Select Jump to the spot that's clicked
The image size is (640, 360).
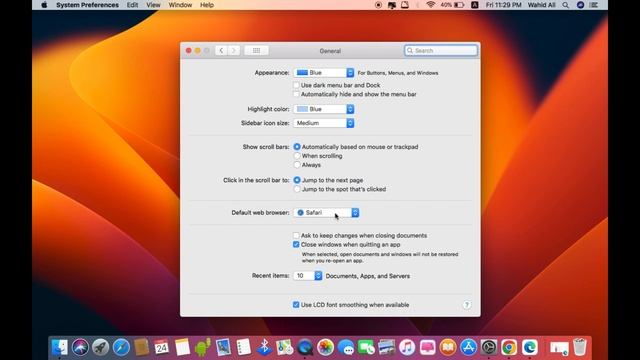coord(297,189)
